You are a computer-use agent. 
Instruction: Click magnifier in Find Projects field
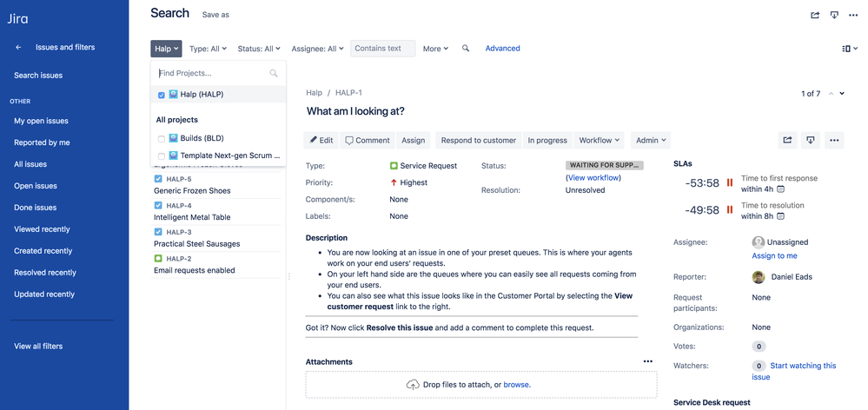(274, 73)
